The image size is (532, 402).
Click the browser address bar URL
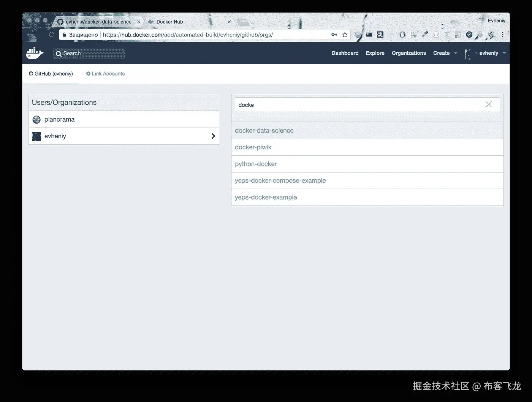188,35
